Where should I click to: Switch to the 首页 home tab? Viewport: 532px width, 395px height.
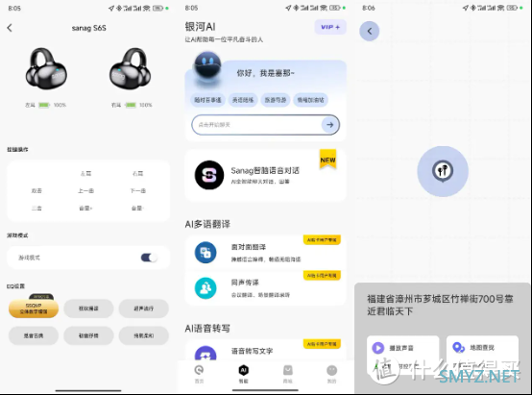(x=199, y=374)
